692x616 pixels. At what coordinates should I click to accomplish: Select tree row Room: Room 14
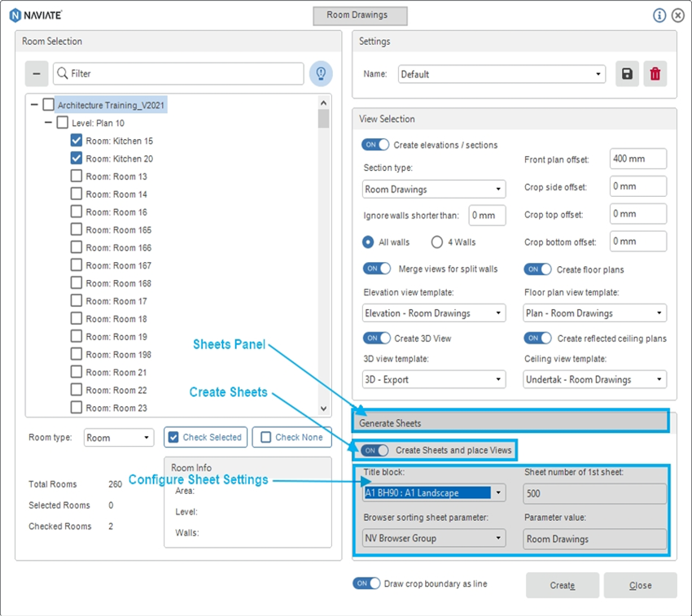point(116,194)
